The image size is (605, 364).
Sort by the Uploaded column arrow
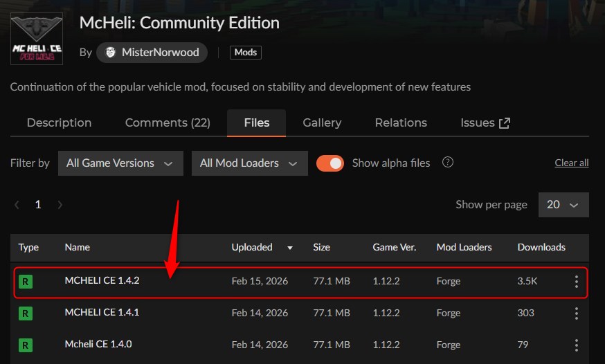click(290, 248)
